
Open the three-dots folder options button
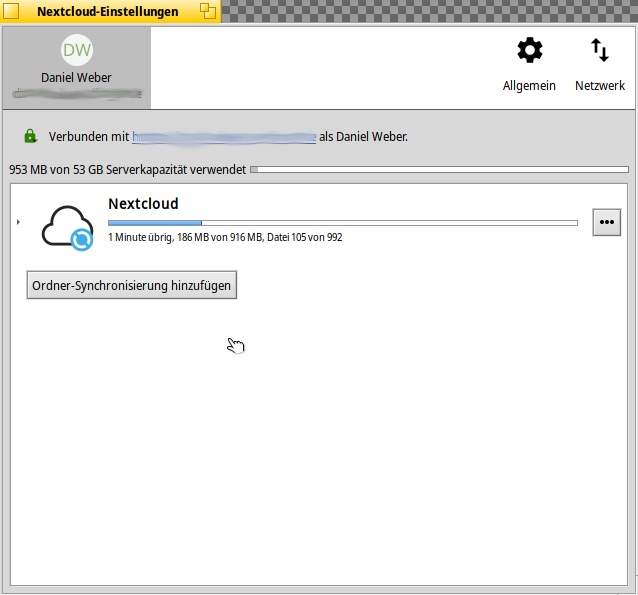[606, 223]
